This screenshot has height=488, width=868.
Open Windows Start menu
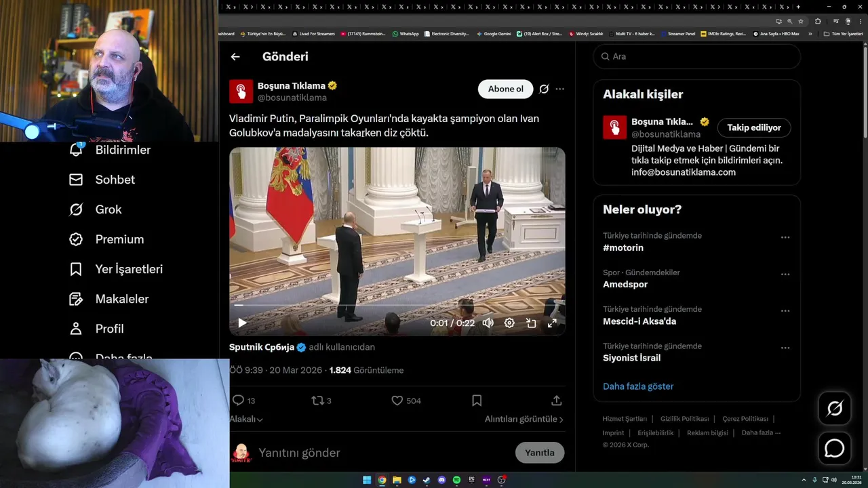pyautogui.click(x=367, y=480)
